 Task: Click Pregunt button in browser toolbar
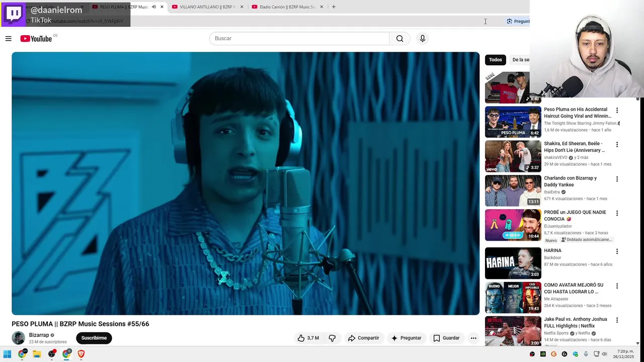(518, 21)
